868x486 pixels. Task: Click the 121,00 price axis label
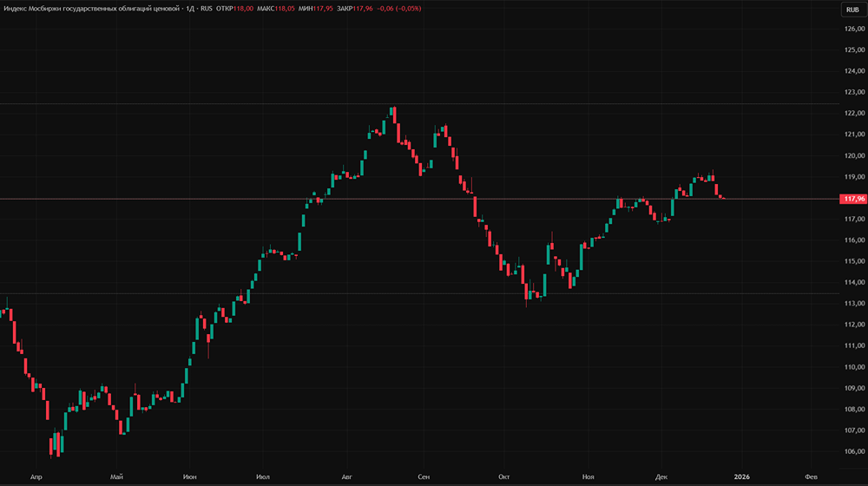(855, 135)
